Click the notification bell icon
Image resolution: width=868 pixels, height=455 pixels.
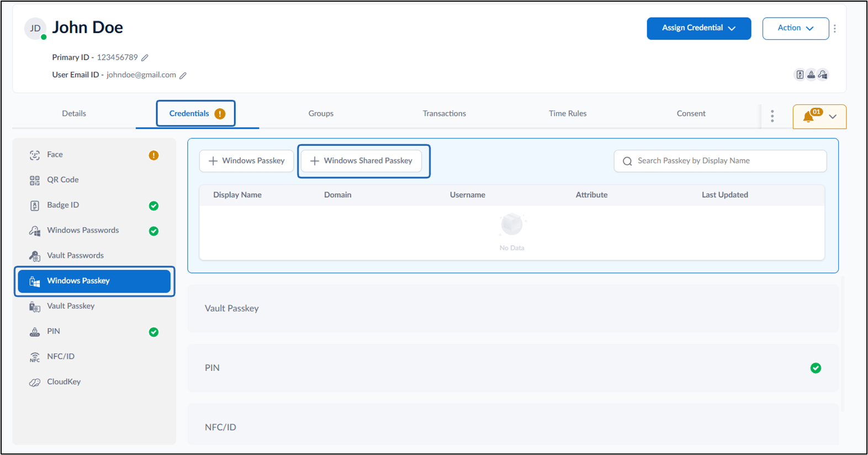[x=808, y=117]
